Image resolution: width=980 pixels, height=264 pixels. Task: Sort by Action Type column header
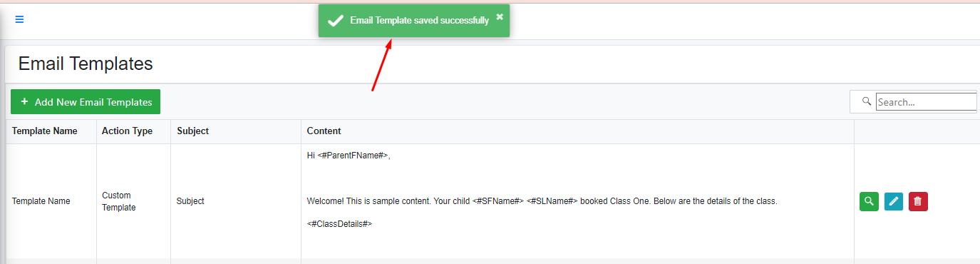[127, 131]
